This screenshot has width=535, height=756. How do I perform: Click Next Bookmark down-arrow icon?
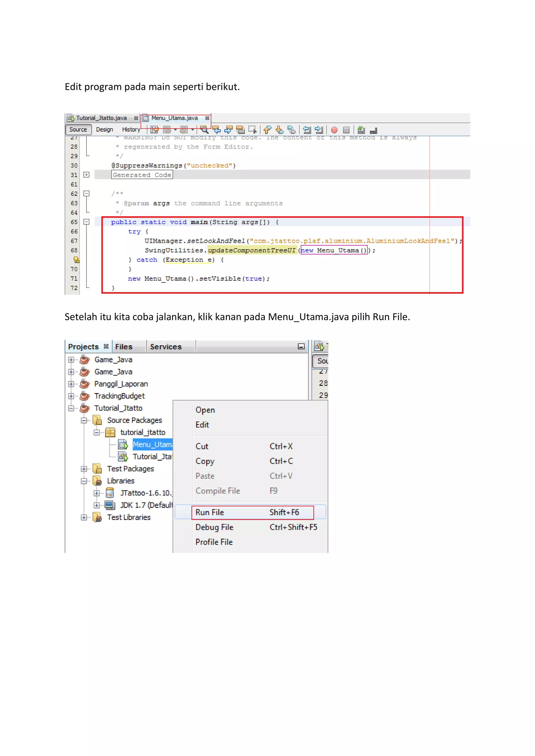click(279, 130)
